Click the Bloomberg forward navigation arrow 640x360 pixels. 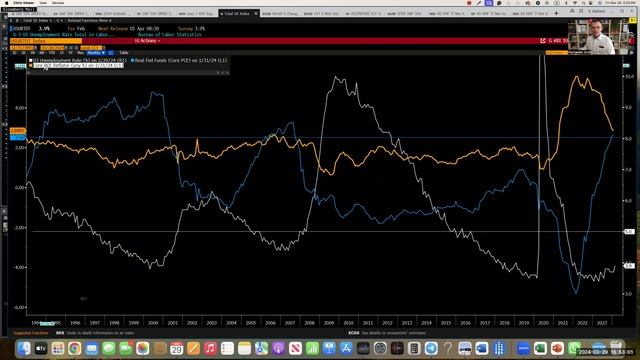point(17,20)
